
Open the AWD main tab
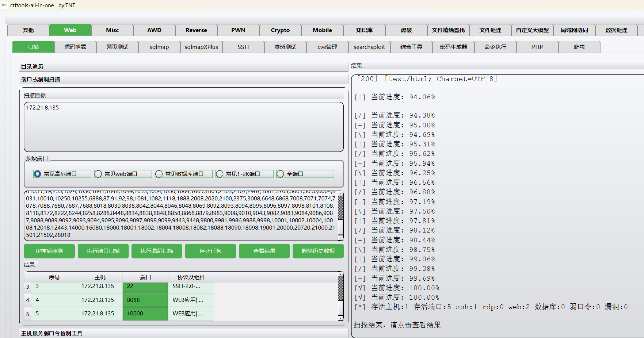(x=154, y=30)
